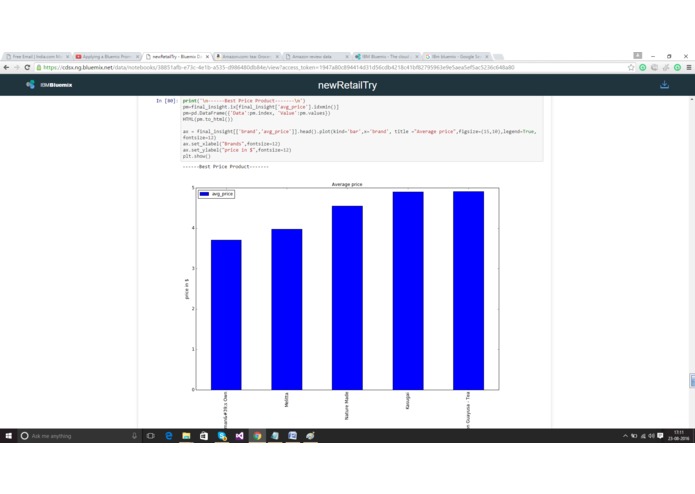The image size is (695, 494).
Task: Click the secure padlock icon in the address bar
Action: pyautogui.click(x=39, y=67)
